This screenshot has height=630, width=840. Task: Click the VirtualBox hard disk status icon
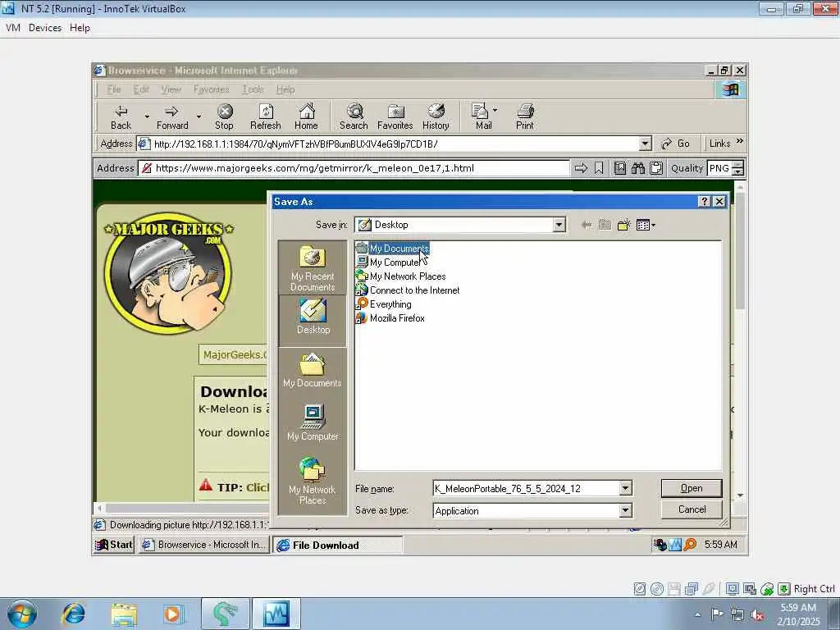[x=640, y=589]
